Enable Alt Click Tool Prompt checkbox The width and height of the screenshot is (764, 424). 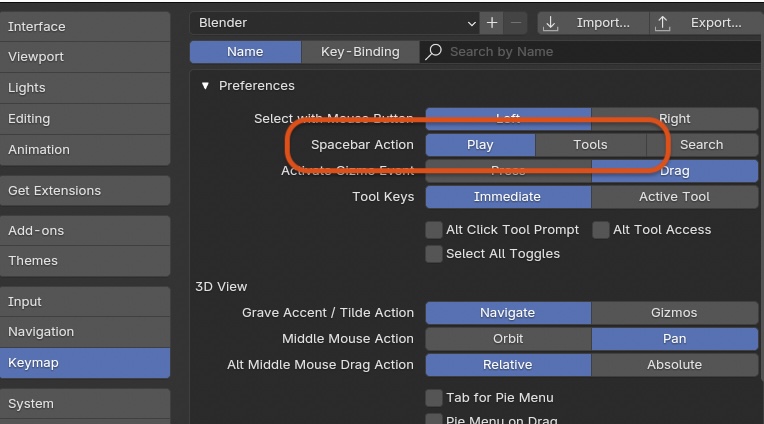click(434, 230)
